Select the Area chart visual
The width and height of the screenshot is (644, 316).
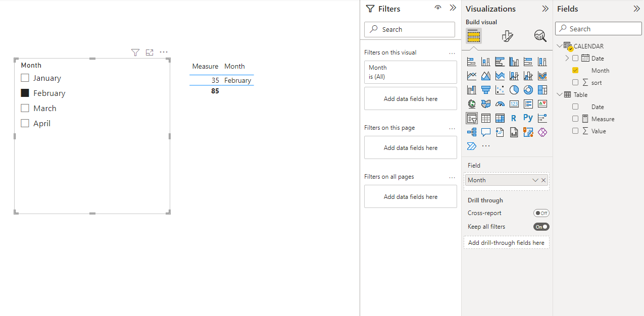pos(486,76)
